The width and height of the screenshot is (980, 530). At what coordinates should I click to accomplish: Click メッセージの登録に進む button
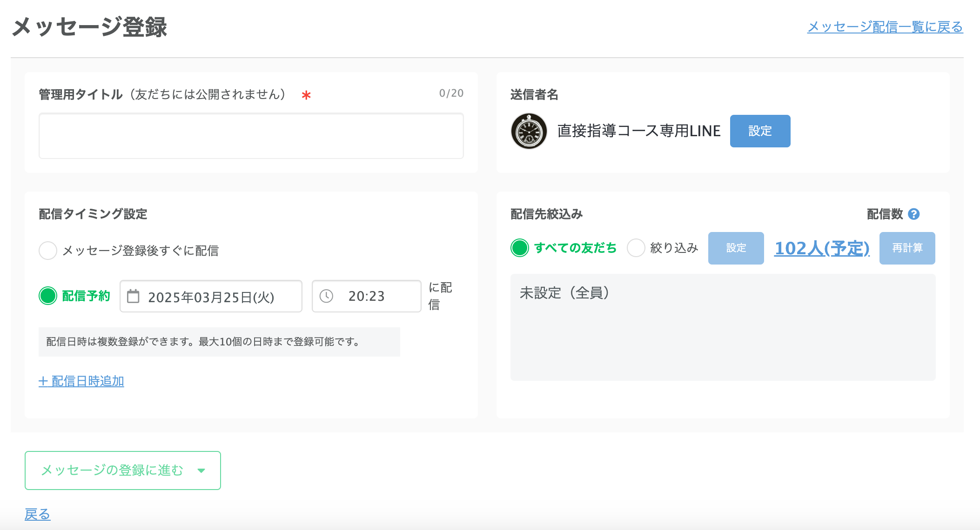(x=112, y=470)
